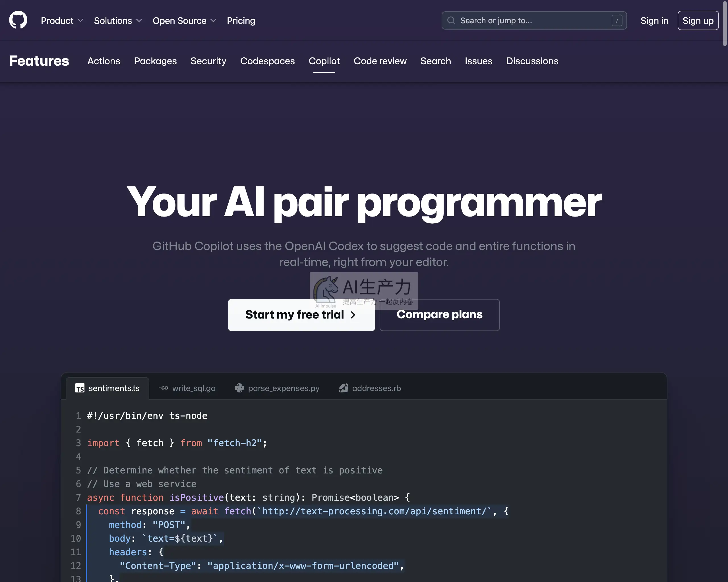Image resolution: width=728 pixels, height=582 pixels.
Task: Click Sign in link
Action: pyautogui.click(x=654, y=20)
